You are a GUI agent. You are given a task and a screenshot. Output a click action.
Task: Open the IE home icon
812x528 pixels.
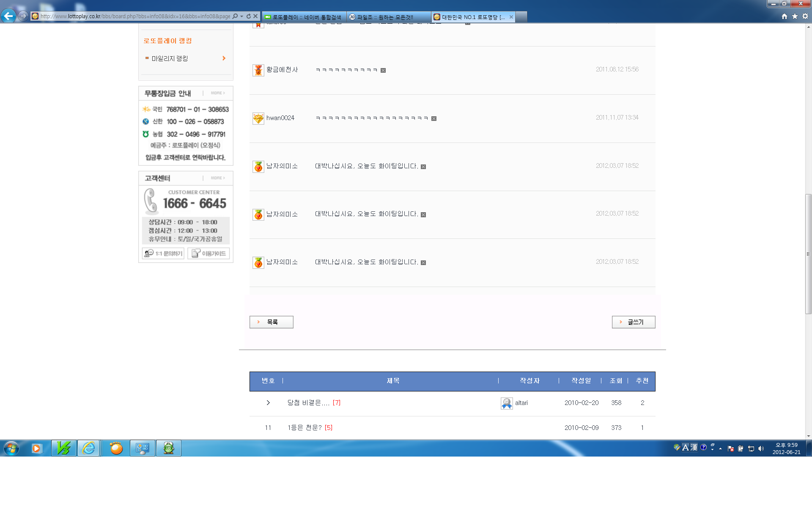point(784,16)
